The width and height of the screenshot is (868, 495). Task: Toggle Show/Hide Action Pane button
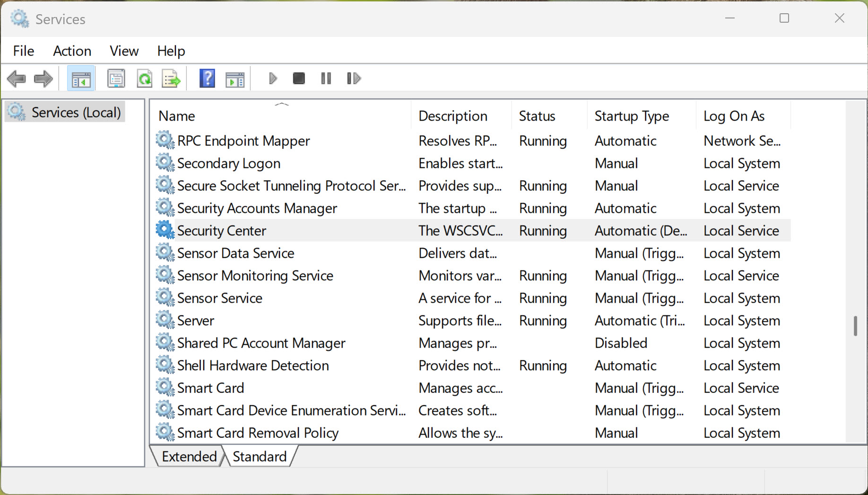pyautogui.click(x=235, y=78)
